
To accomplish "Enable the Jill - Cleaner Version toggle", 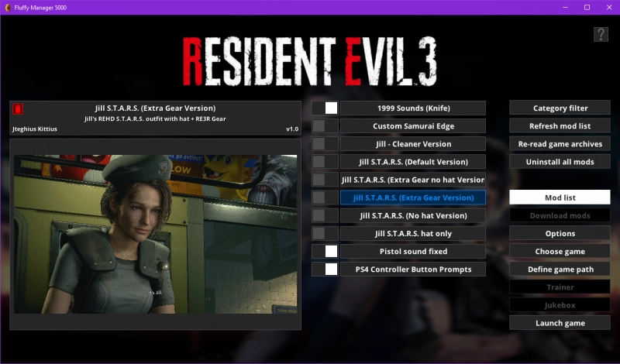I will (x=325, y=144).
